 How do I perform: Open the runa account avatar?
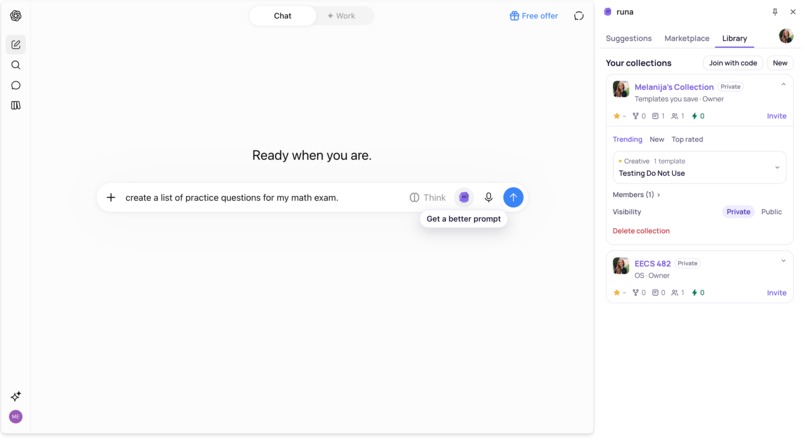786,36
